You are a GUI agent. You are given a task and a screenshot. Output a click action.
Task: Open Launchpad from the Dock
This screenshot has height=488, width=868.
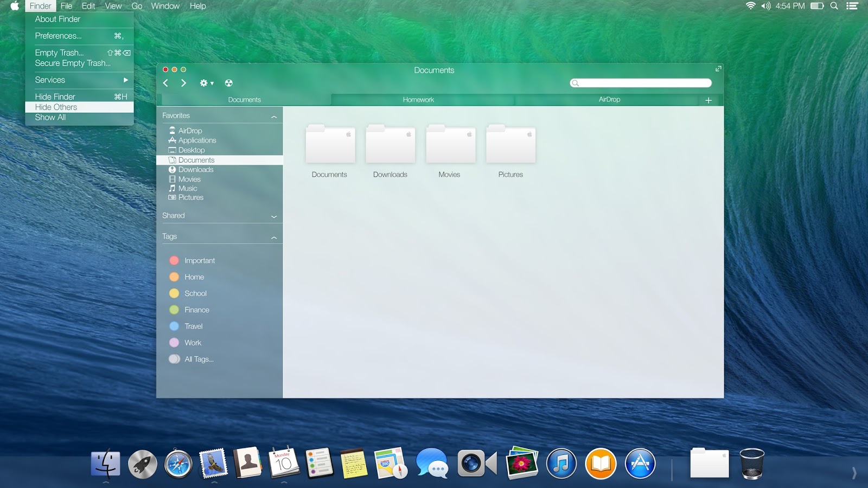142,464
